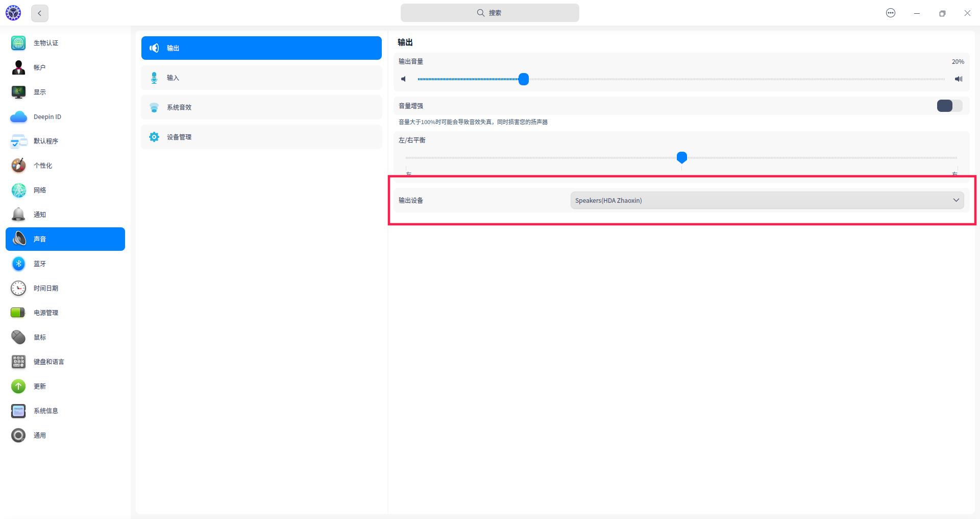Open the 更新 green arrow icon
Screen dimensions: 980x519
tap(18, 386)
